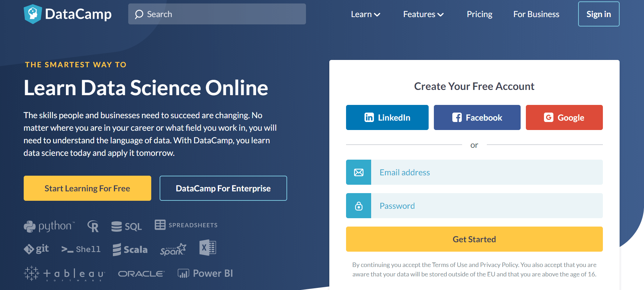Click the Python technology logo
644x290 pixels.
click(x=49, y=226)
